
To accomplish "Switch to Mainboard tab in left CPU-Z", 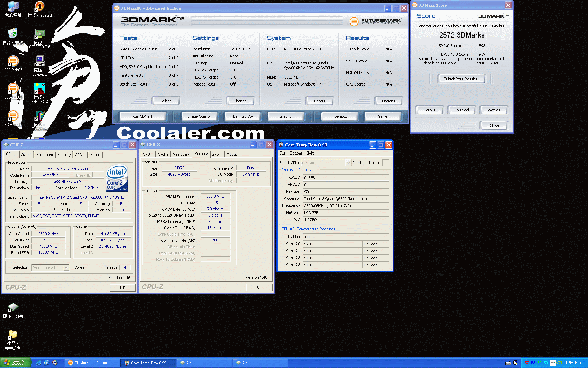I will point(44,155).
